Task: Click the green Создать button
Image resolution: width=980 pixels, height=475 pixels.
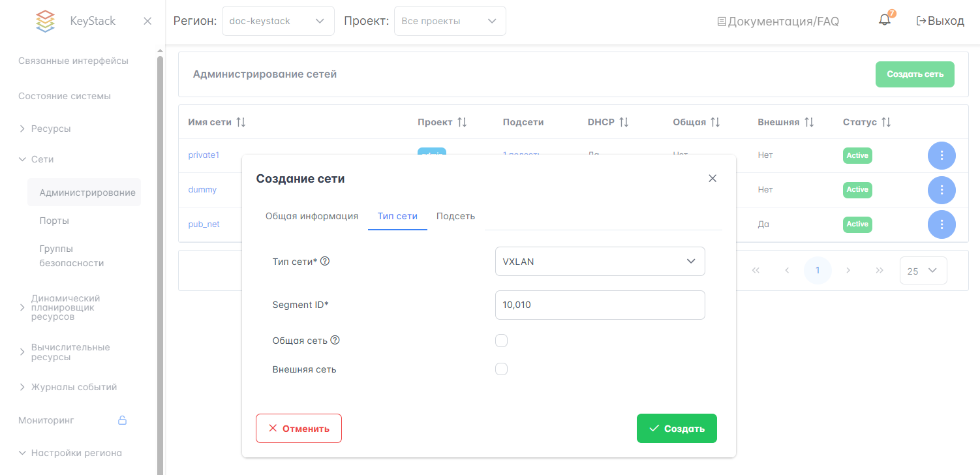Action: 677,429
